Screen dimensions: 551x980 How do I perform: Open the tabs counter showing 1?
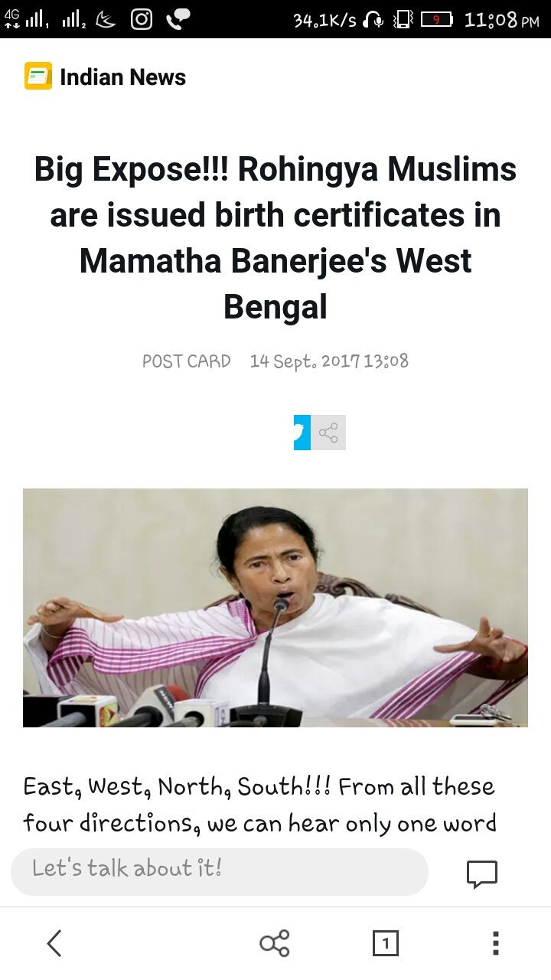pyautogui.click(x=386, y=944)
